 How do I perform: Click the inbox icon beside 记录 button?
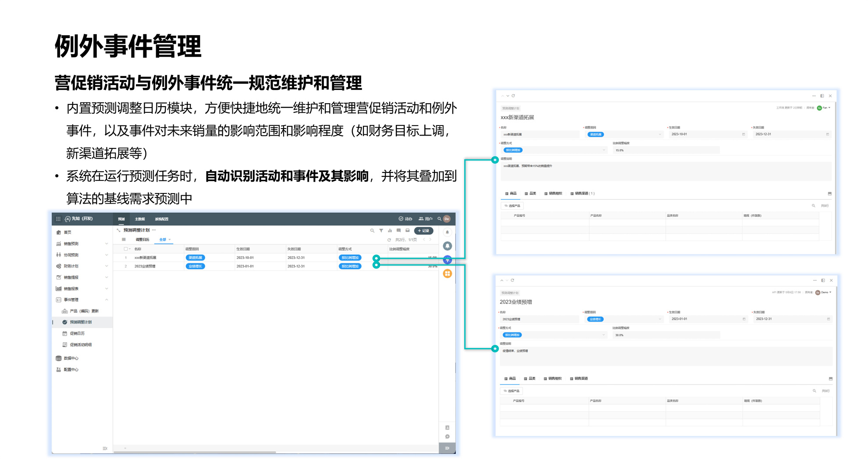(x=407, y=230)
